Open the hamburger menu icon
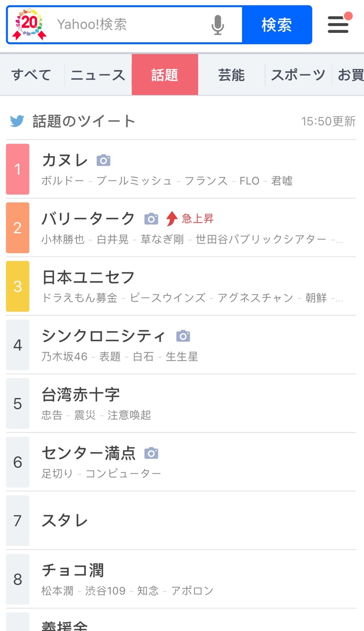 pyautogui.click(x=338, y=24)
